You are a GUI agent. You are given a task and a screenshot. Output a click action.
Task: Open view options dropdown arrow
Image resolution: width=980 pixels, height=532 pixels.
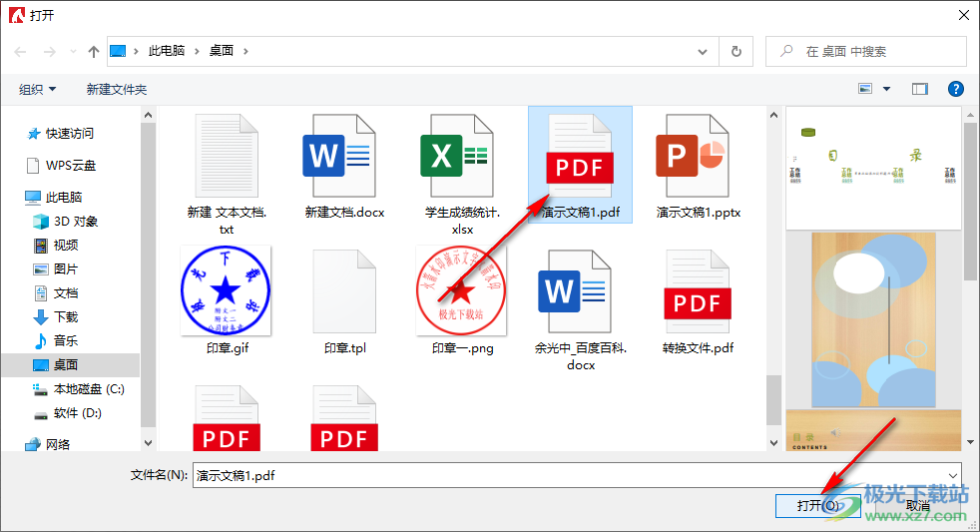click(x=886, y=89)
